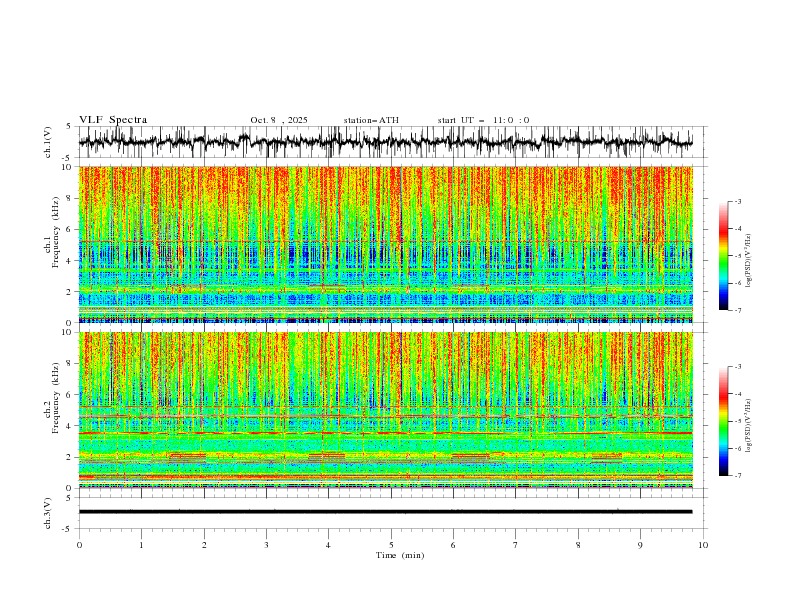Click the ch.1 spectrogram panel

pyautogui.click(x=385, y=244)
